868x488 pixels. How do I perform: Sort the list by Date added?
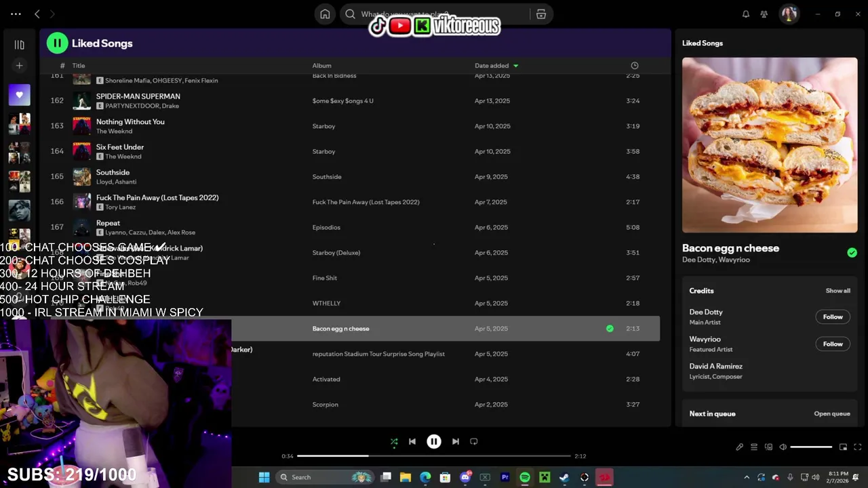[496, 66]
